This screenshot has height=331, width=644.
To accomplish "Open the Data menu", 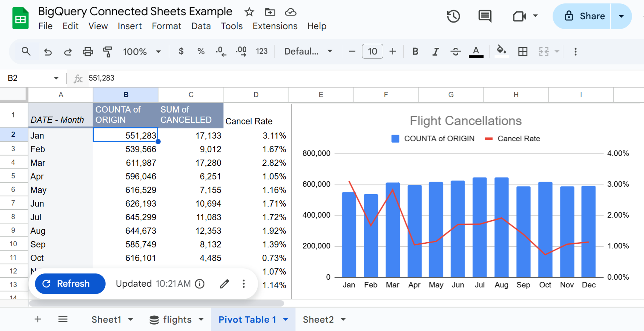I will pyautogui.click(x=201, y=26).
